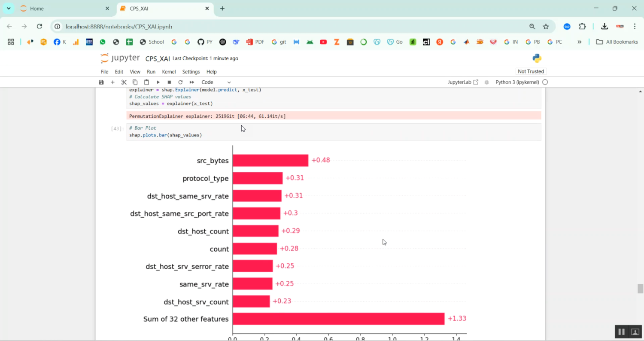Run the selected cell
This screenshot has height=341, width=644.
(158, 82)
